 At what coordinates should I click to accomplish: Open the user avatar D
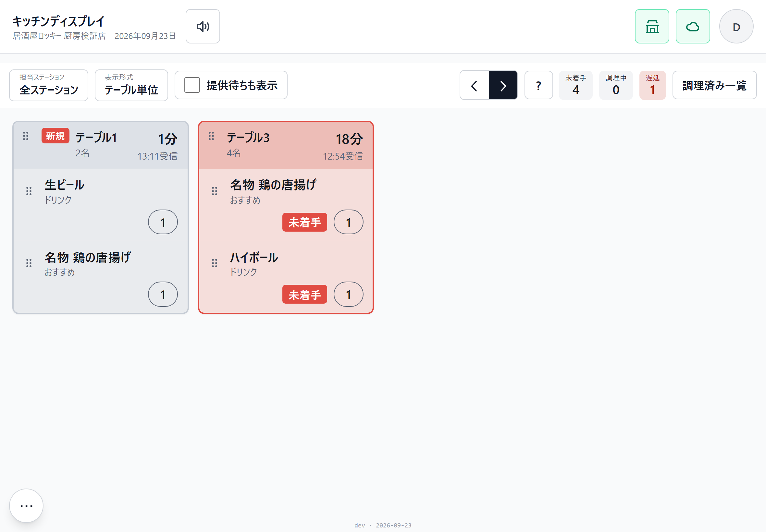(x=736, y=26)
